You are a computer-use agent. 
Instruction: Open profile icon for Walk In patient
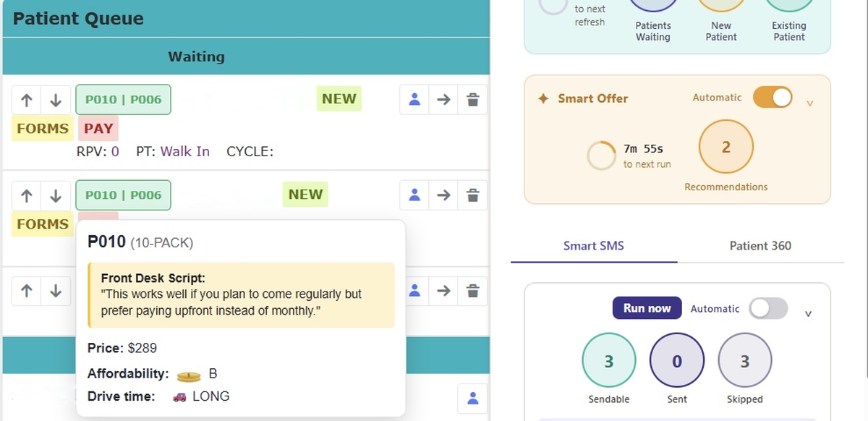point(414,100)
